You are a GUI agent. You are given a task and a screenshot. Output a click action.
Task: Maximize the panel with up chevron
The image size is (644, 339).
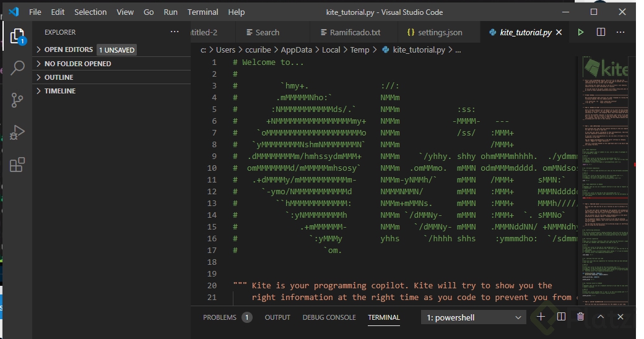[x=601, y=317]
